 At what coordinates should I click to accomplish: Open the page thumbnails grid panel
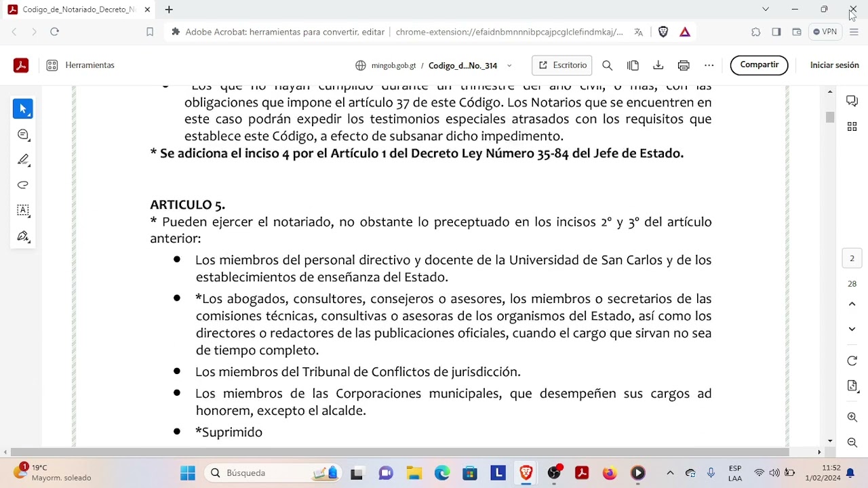pos(852,127)
